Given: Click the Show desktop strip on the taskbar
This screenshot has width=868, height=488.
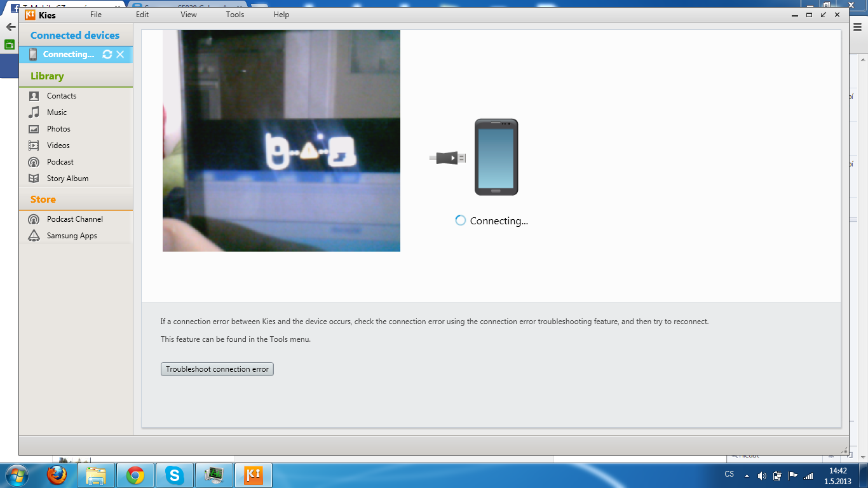Looking at the screenshot, I should pos(864,475).
